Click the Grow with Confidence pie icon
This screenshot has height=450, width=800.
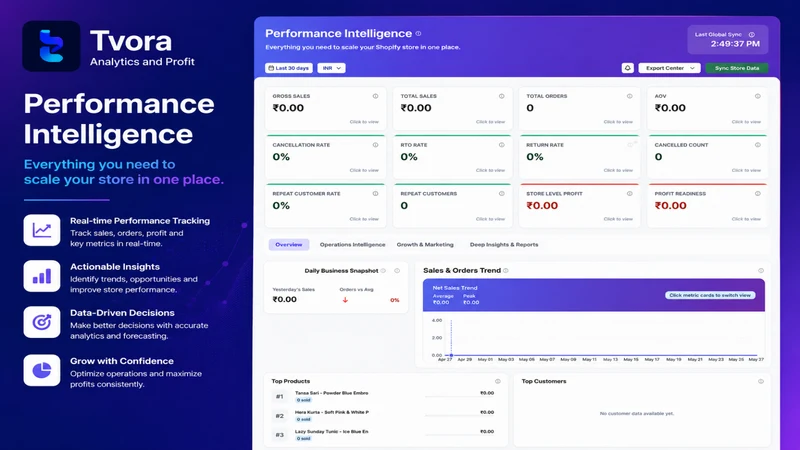pos(42,370)
